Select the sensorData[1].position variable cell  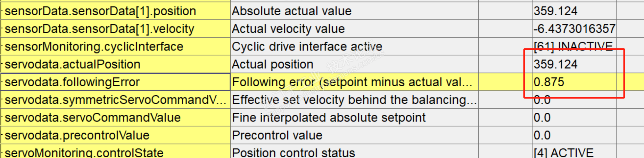[x=101, y=11]
